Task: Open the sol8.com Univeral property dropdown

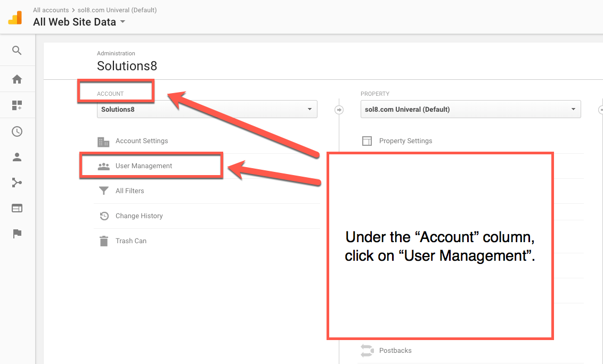Action: [x=471, y=109]
